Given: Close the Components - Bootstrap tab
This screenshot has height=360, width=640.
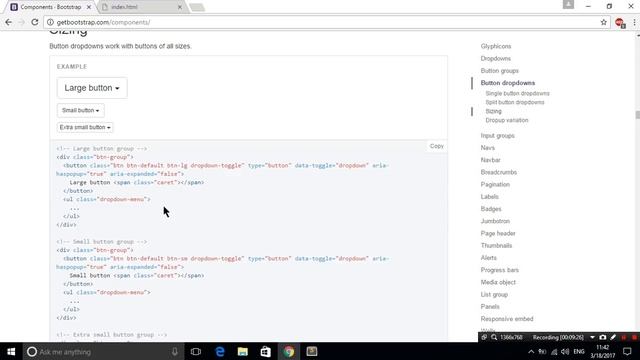Looking at the screenshot, I should coord(89,7).
